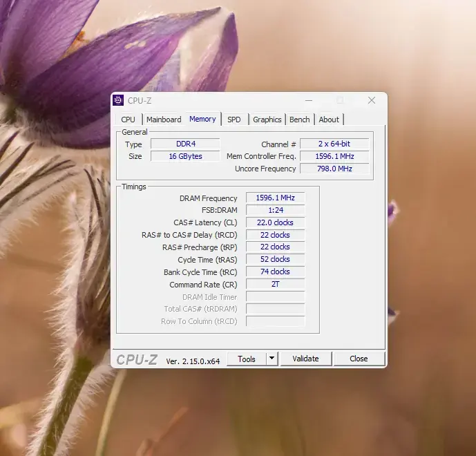Click the 16 GBytes size field

pos(185,156)
